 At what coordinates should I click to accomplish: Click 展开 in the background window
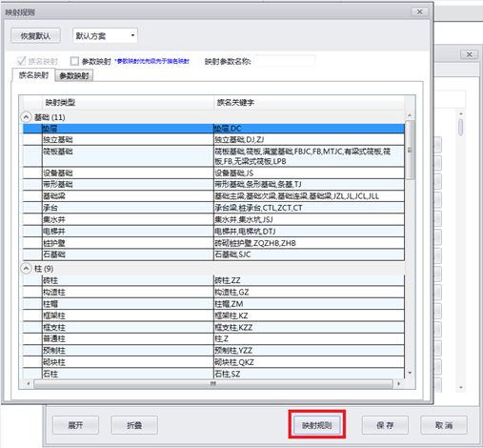click(x=75, y=425)
